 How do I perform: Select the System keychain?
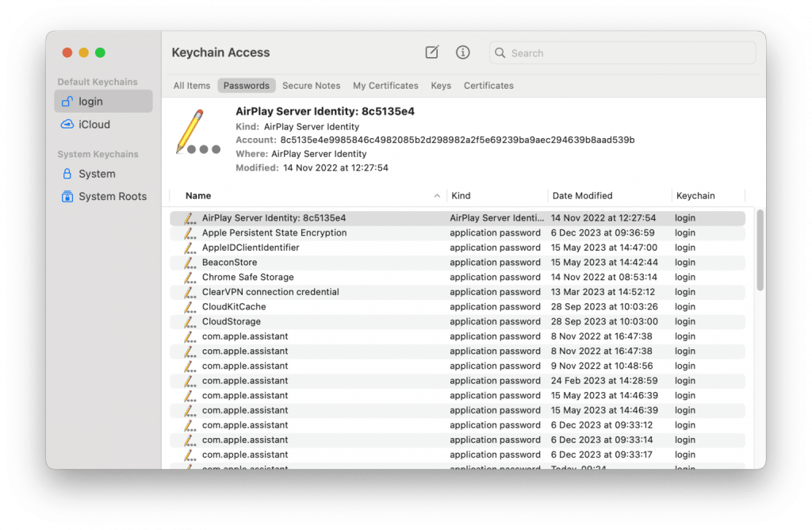[x=103, y=174]
